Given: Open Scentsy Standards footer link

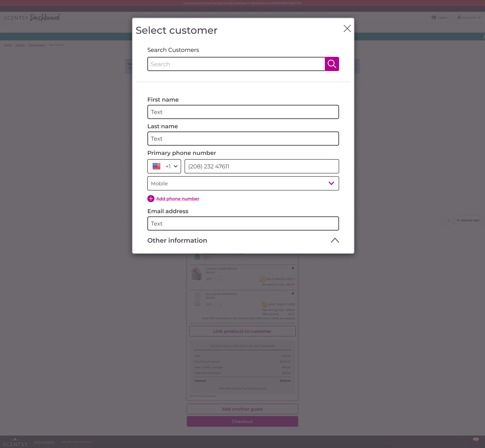Looking at the screenshot, I should pos(44,442).
